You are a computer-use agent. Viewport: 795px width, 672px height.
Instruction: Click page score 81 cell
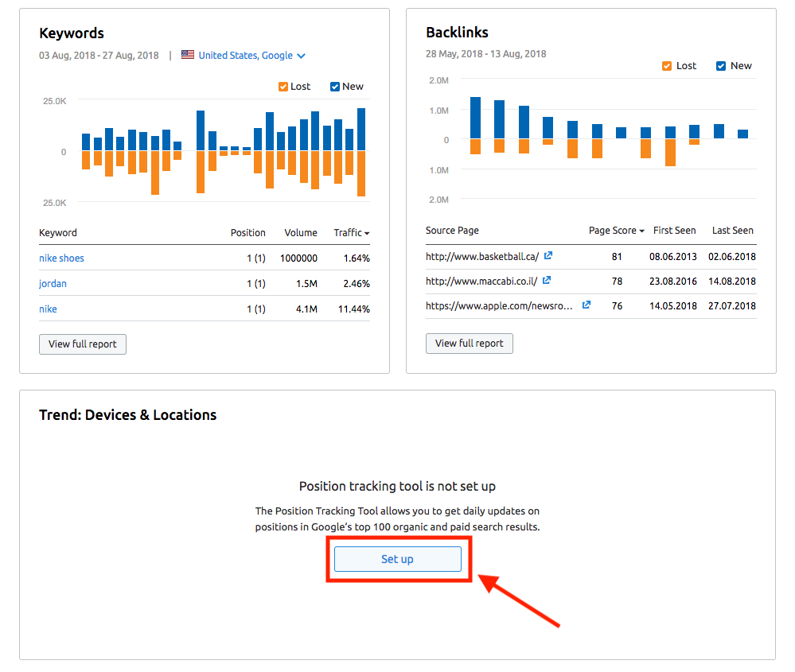click(617, 256)
